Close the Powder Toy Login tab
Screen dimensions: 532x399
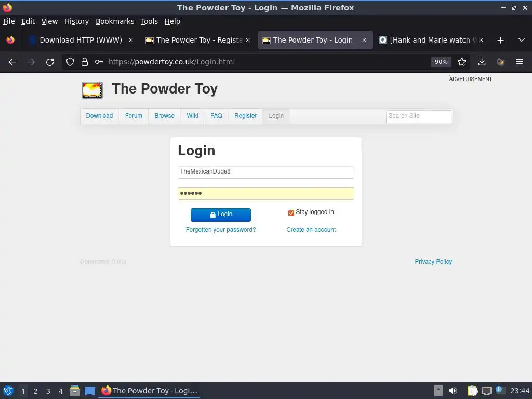[x=364, y=40]
